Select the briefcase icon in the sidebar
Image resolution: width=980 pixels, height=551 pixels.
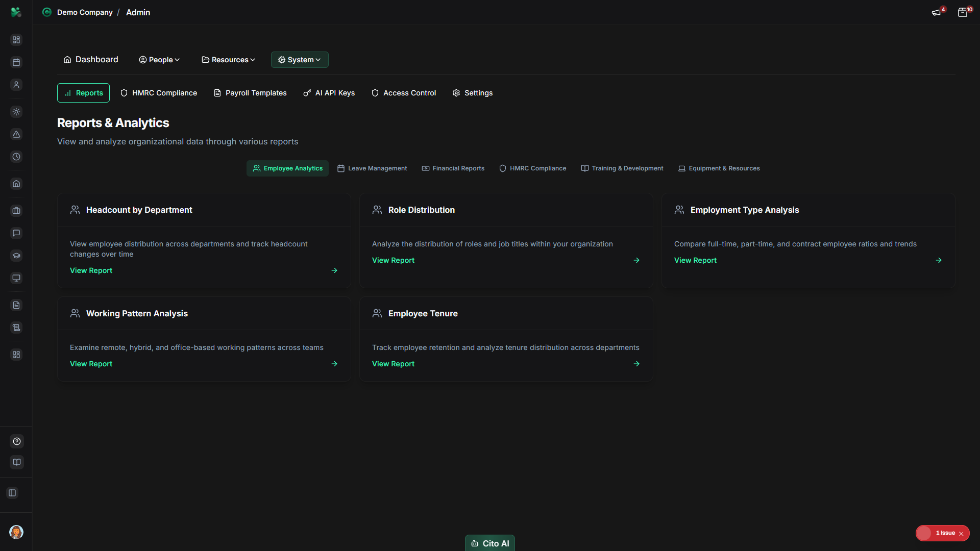point(16,211)
